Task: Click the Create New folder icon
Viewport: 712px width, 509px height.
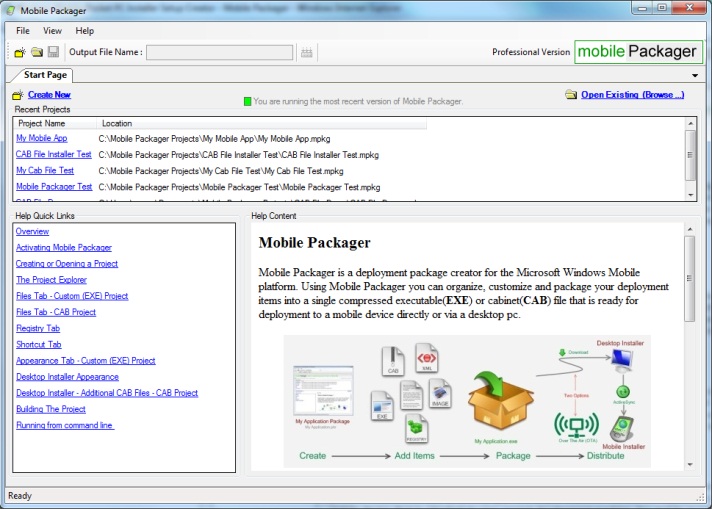Action: click(x=18, y=95)
